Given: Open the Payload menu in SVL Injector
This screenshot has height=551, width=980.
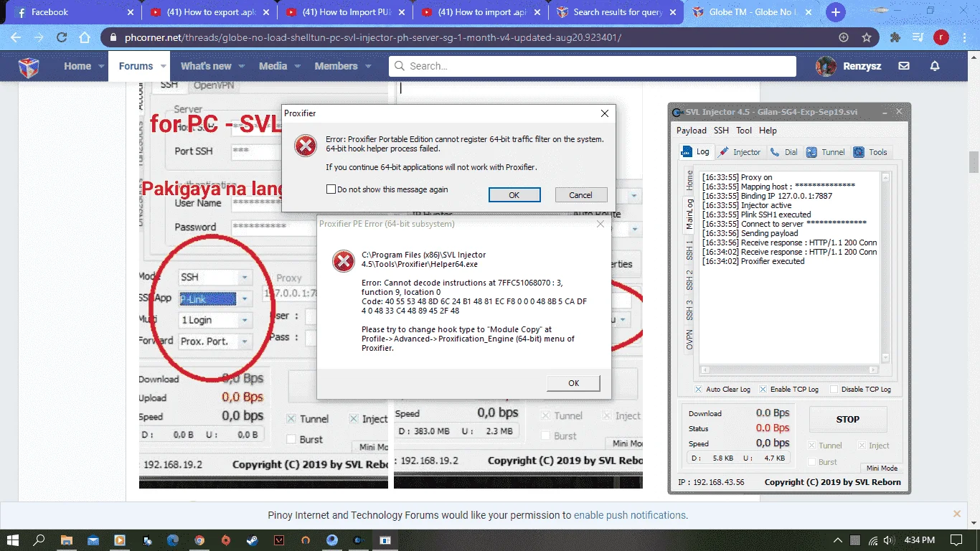Looking at the screenshot, I should point(692,131).
